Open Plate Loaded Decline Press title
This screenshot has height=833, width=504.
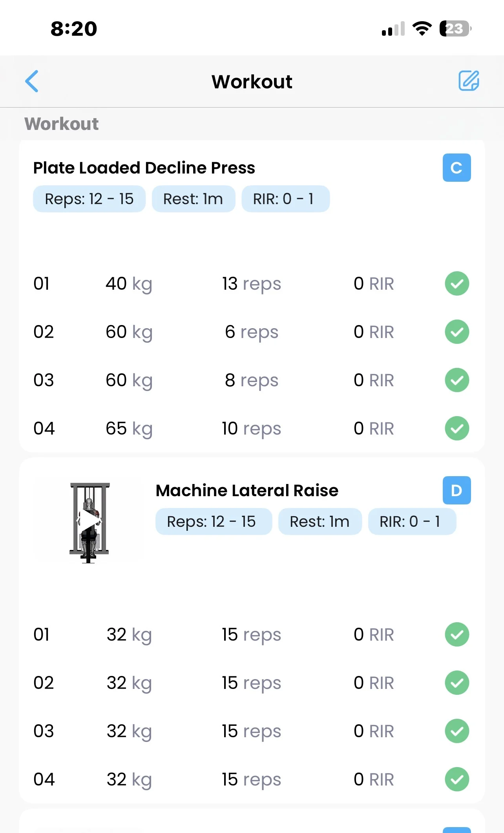pos(144,168)
